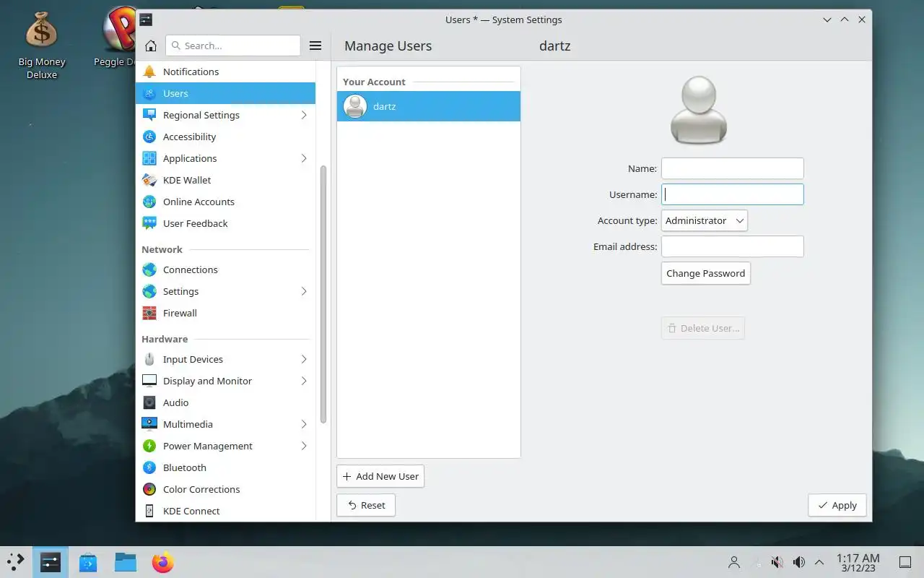Open Bluetooth settings

click(225, 467)
